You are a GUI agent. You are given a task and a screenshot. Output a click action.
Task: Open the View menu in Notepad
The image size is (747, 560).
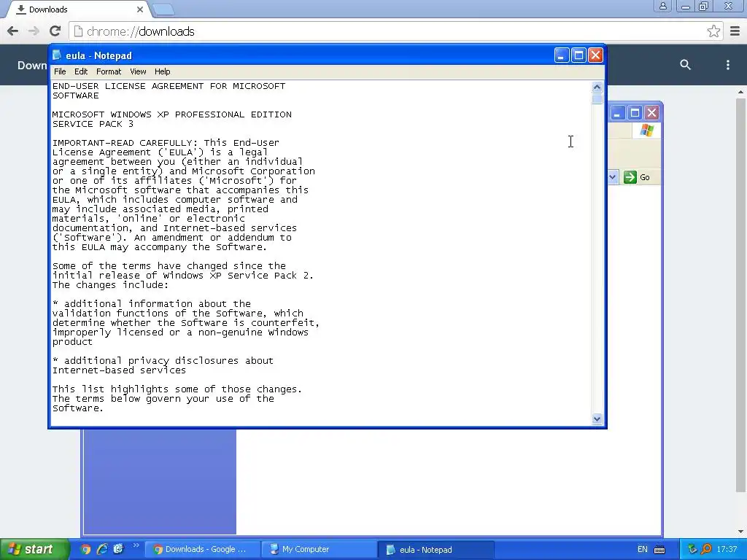click(138, 71)
